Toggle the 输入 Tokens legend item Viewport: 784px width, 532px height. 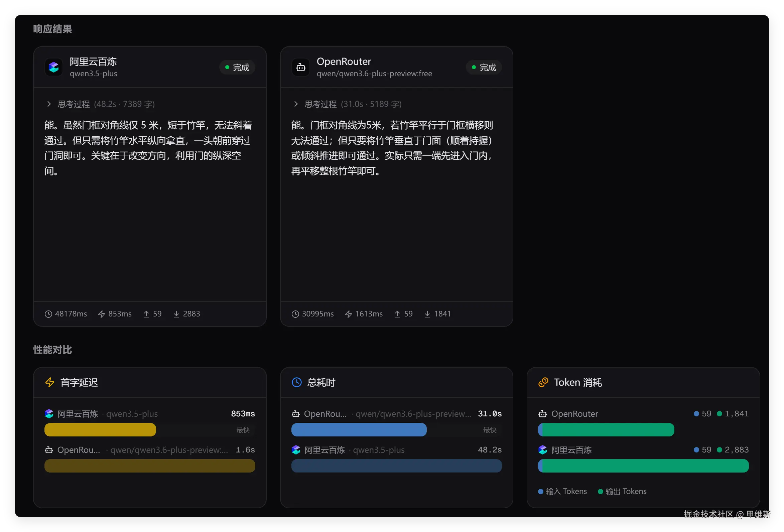[x=562, y=491]
